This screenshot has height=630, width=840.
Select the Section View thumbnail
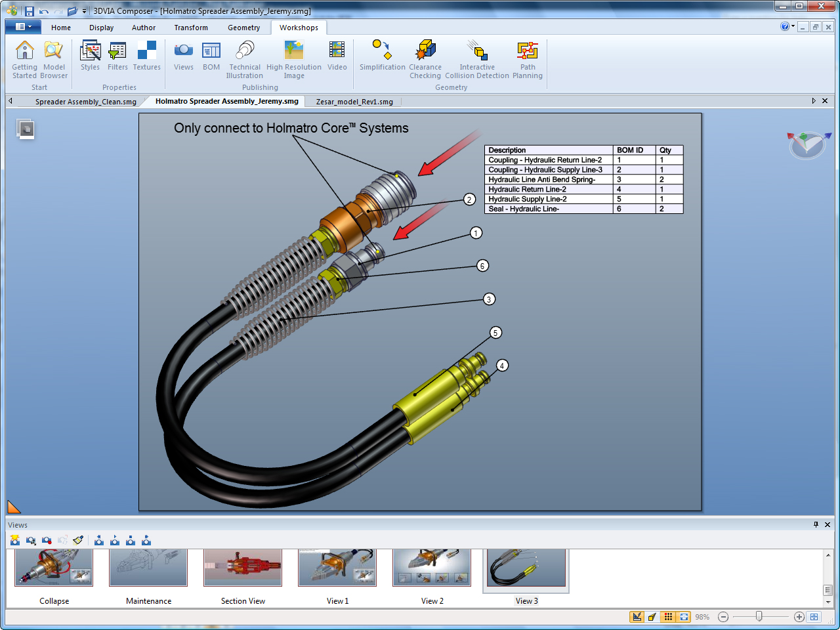pyautogui.click(x=243, y=568)
